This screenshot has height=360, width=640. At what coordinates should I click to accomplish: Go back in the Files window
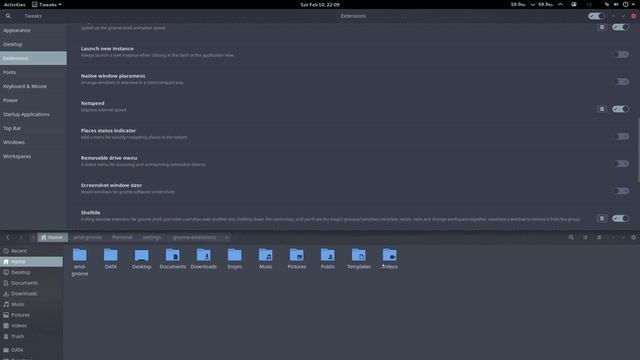click(x=8, y=237)
